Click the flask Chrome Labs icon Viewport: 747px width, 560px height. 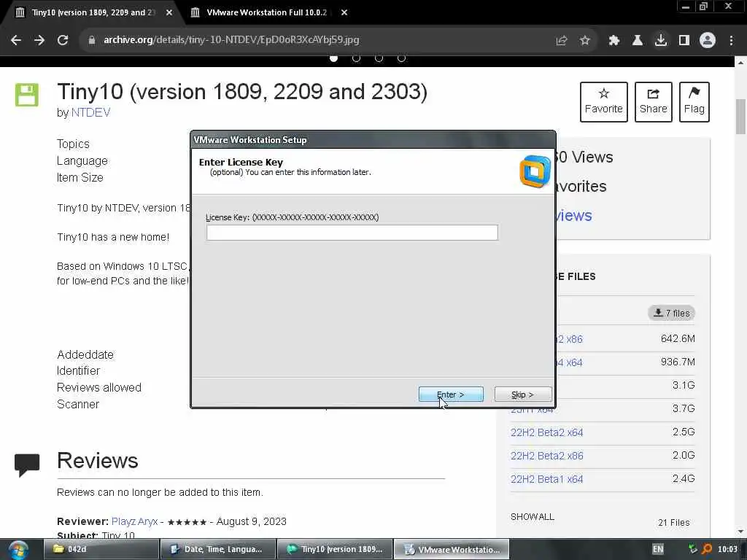click(x=637, y=41)
